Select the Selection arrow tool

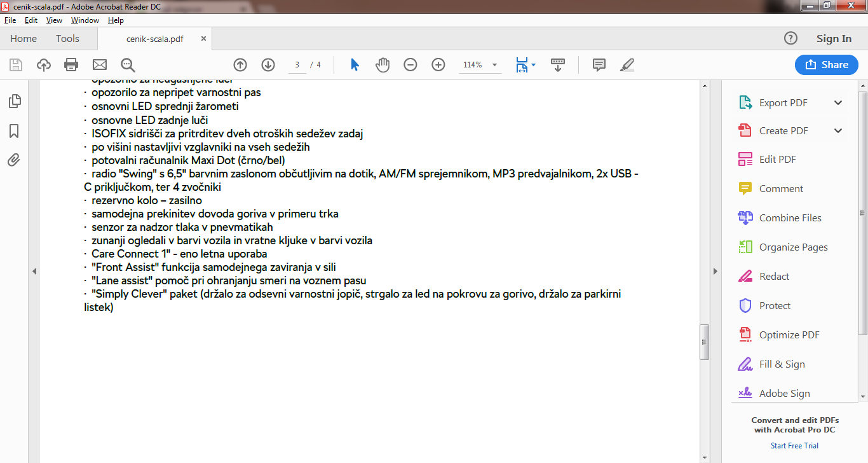click(355, 64)
